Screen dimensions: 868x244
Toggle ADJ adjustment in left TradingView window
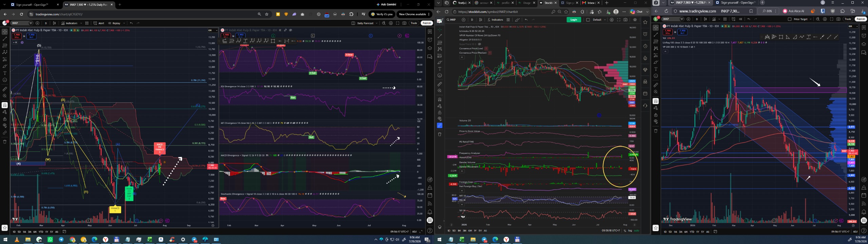(414, 232)
